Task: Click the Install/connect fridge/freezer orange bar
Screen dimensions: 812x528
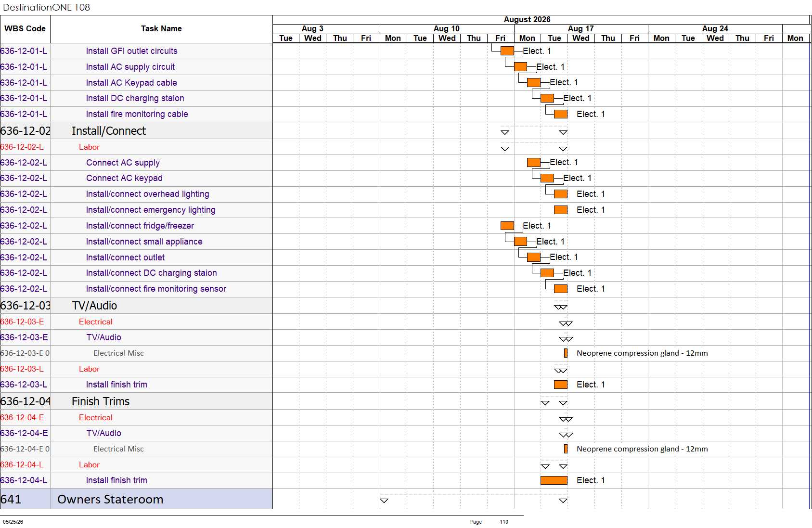Action: (507, 226)
